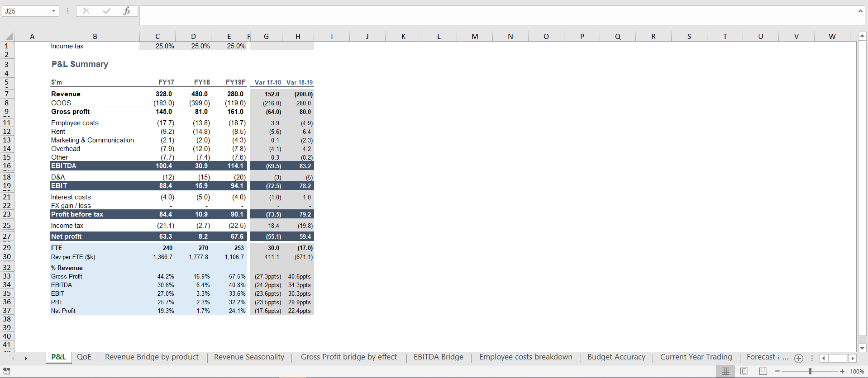The height and width of the screenshot is (378, 868).
Task: Switch to Page Break Preview icon
Action: pos(763,371)
